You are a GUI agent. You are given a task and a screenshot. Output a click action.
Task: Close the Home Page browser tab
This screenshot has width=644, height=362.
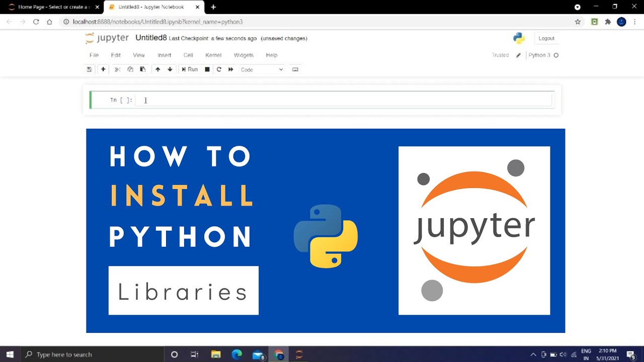[97, 7]
